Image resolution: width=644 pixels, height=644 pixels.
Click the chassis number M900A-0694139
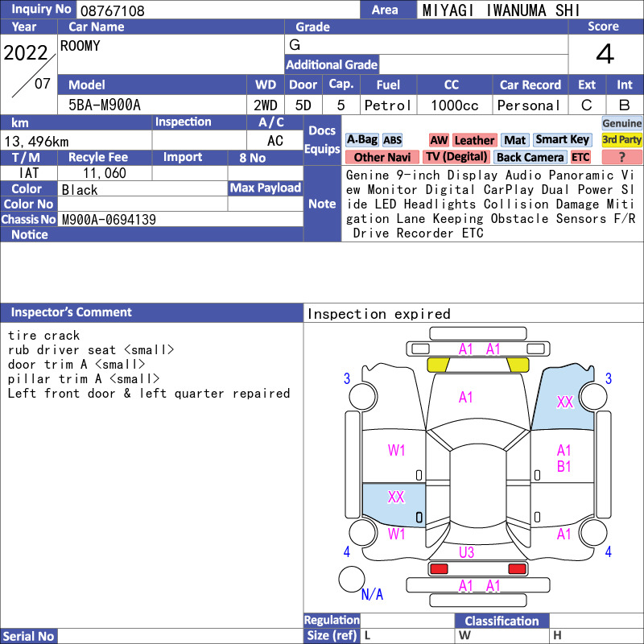pyautogui.click(x=109, y=220)
